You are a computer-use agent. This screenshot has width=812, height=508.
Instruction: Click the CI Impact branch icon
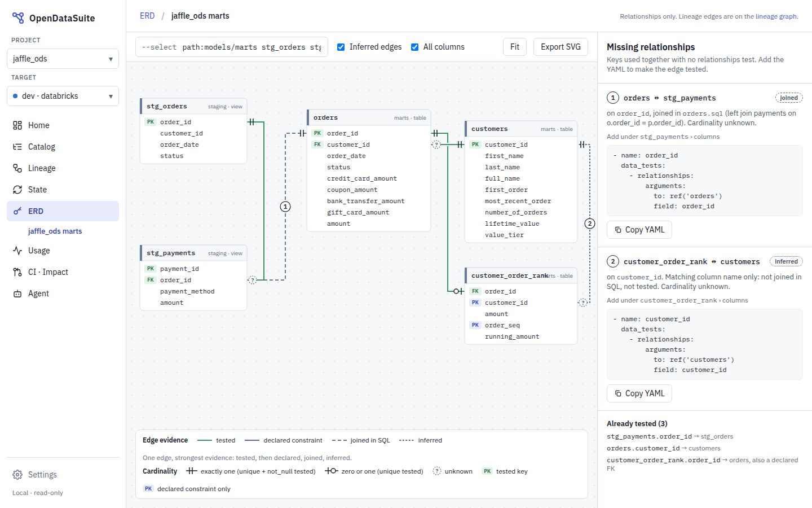pos(17,272)
